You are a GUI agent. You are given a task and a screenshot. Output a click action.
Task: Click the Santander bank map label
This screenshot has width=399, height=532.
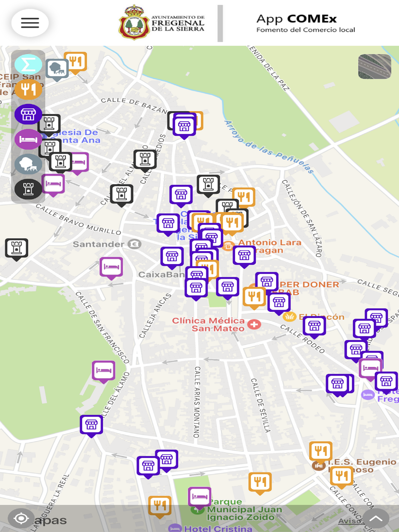pyautogui.click(x=99, y=244)
